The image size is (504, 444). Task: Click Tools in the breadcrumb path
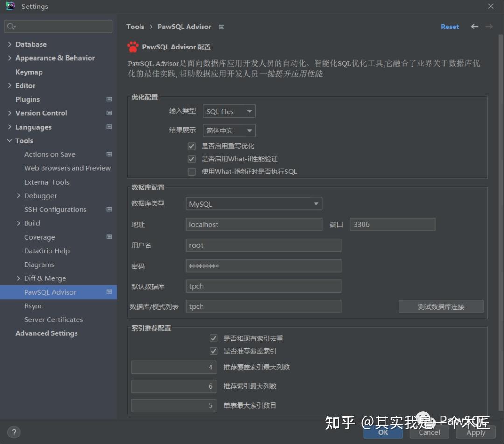135,27
